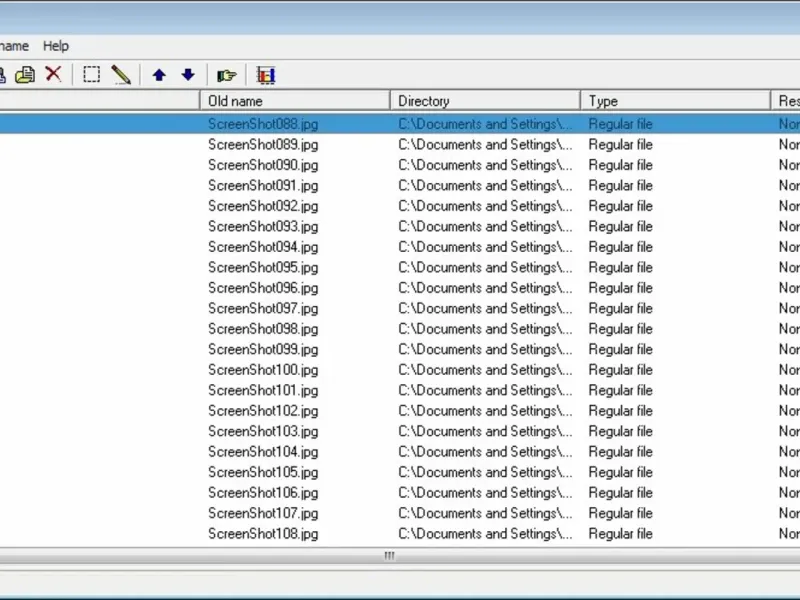Select ScreenShot089.jpg file name
800x600 pixels.
263,144
